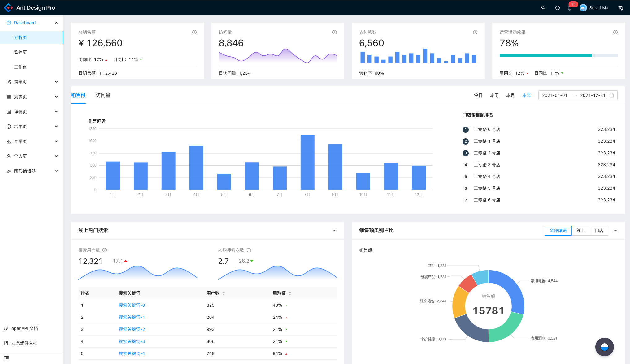The width and height of the screenshot is (630, 364).
Task: Open the ellipsis menu on 线上热门搜索 panel
Action: coord(335,230)
